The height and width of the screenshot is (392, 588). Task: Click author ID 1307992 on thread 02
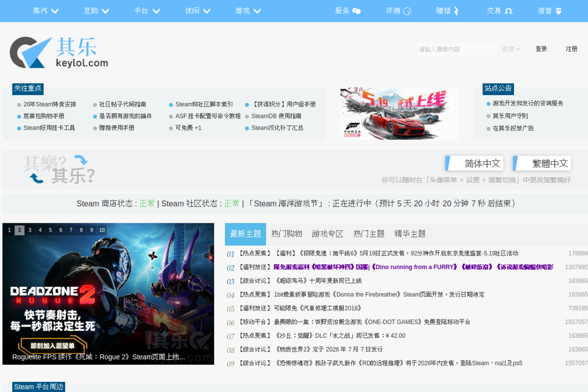(x=577, y=267)
